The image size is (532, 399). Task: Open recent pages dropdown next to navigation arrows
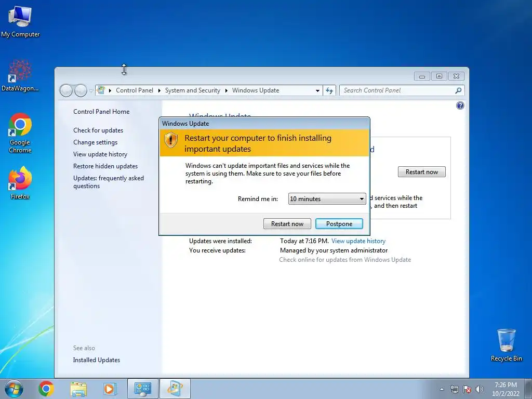91,90
